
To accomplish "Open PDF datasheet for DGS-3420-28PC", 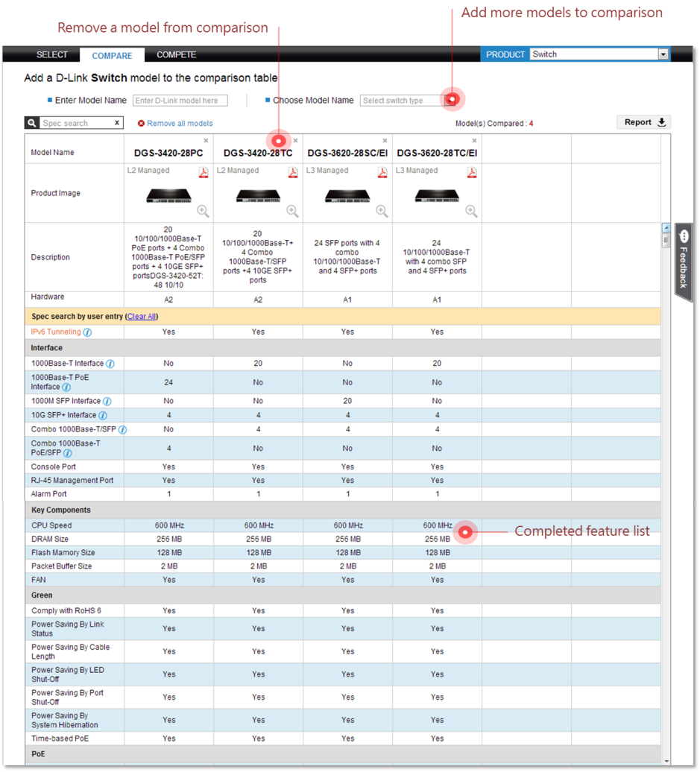I will 204,172.
